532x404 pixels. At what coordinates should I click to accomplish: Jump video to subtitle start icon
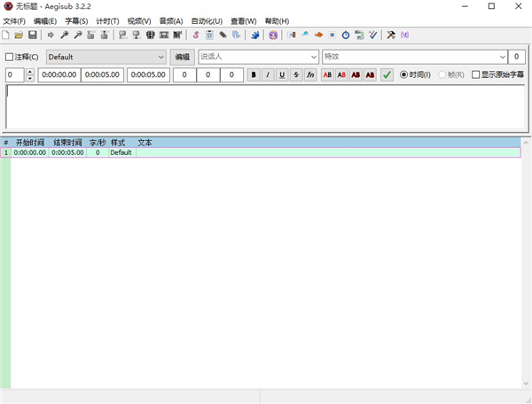pos(90,35)
